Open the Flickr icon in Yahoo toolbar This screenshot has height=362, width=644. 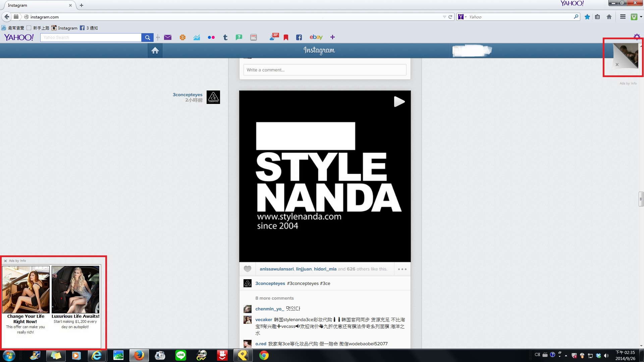[211, 37]
